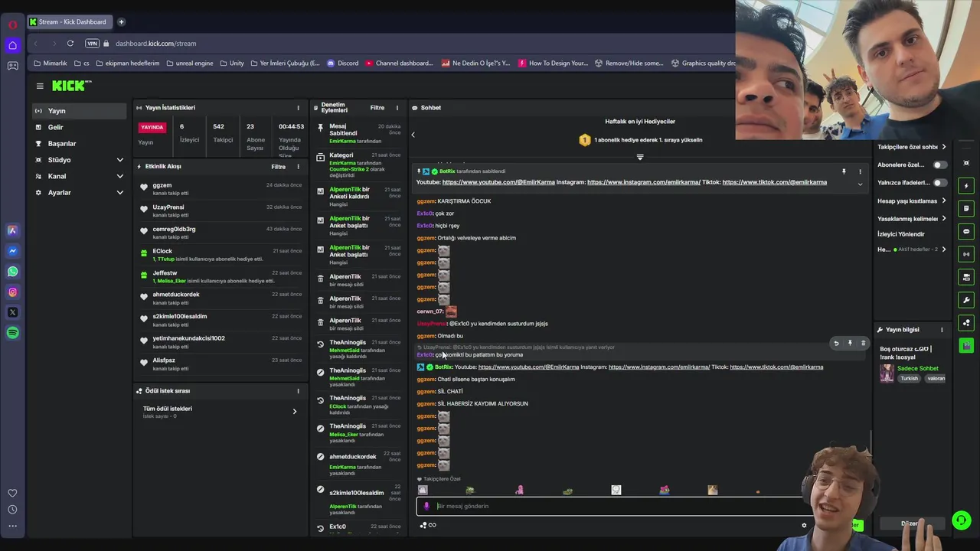Viewport: 980px width, 551px height.
Task: Open Yasaklanmış kelimeler settings
Action: [x=911, y=219]
